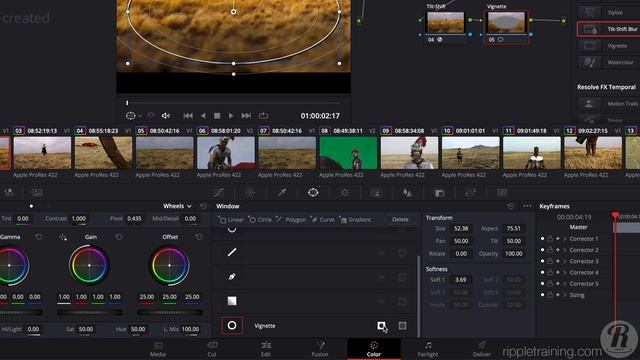Adjust the Offset master wheel slider
The image size is (640, 360).
pyautogui.click(x=170, y=312)
